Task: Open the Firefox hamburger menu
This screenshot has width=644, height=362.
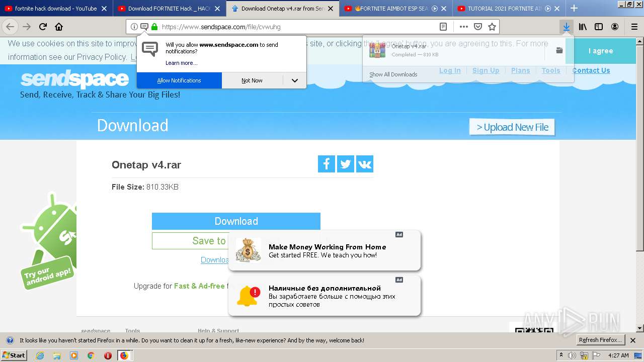Action: pos(634,27)
